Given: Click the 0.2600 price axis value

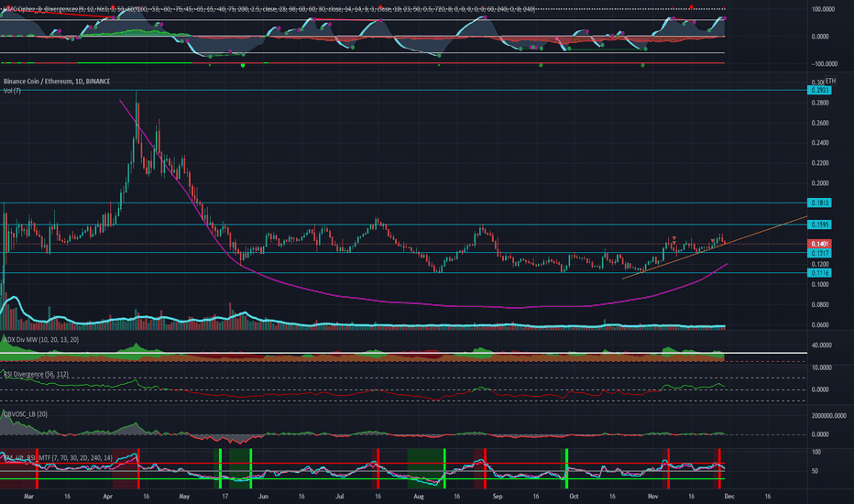Looking at the screenshot, I should [820, 123].
